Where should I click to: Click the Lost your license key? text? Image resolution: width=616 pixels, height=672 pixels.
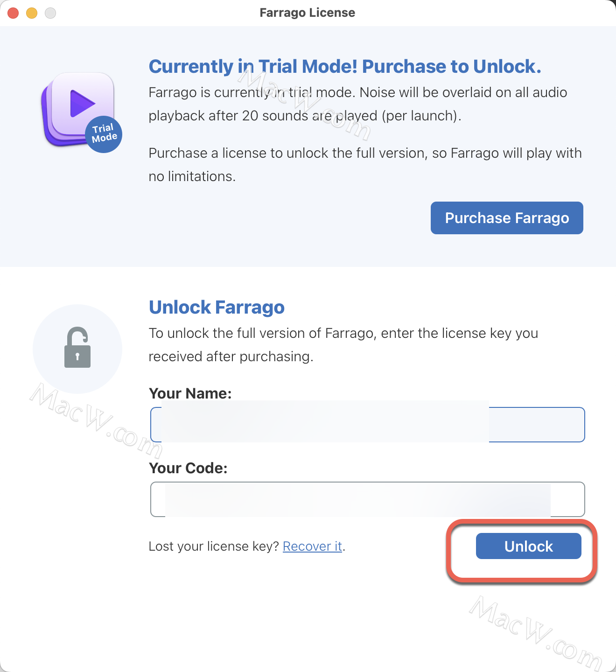click(x=214, y=546)
